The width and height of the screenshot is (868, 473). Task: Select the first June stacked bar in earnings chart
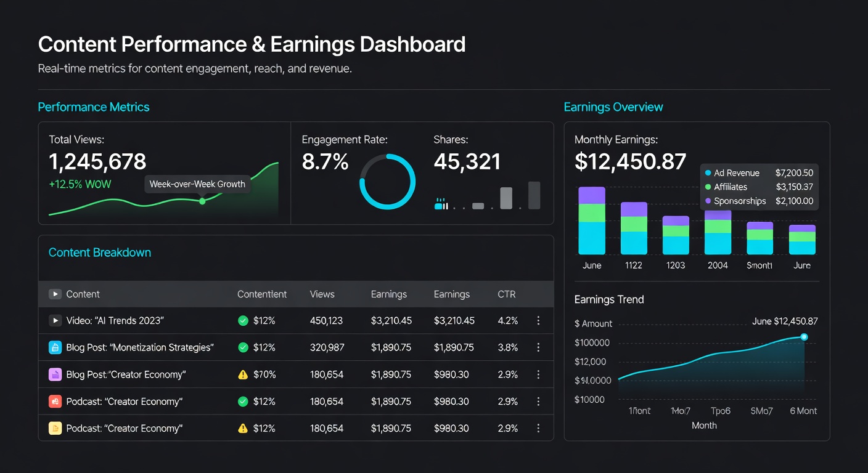592,220
